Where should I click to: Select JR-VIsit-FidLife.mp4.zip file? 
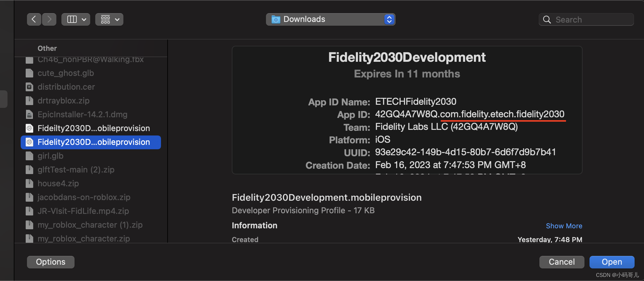[x=91, y=211]
